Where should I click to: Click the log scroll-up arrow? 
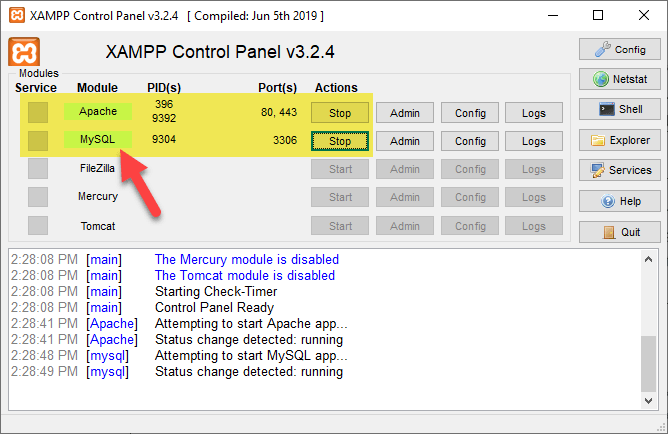pyautogui.click(x=648, y=259)
